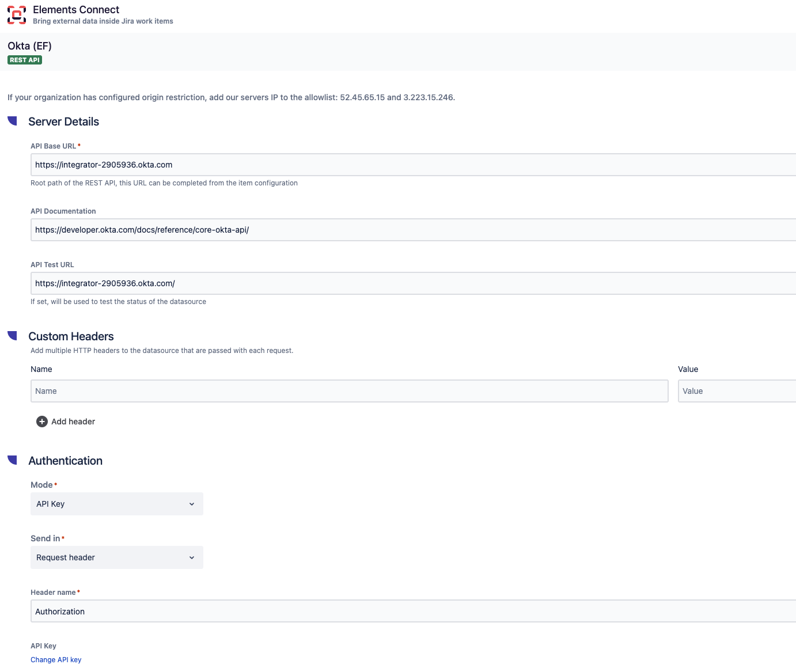Click the Server Details section marker icon
Image resolution: width=796 pixels, height=672 pixels.
tap(12, 121)
